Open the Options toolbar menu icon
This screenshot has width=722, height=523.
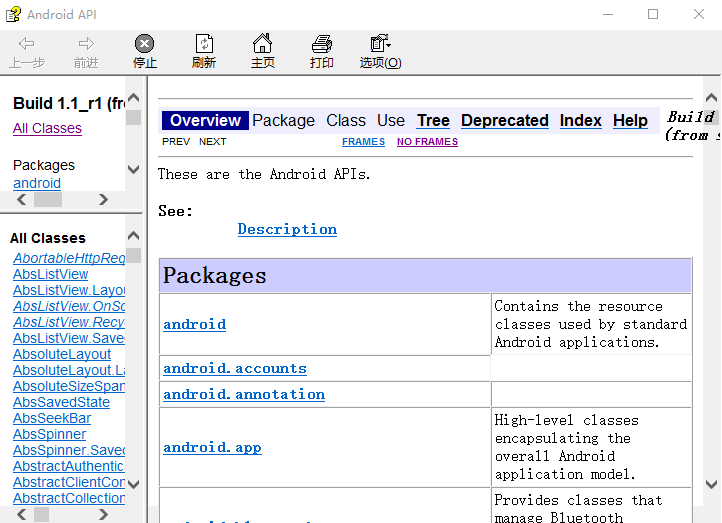point(380,44)
